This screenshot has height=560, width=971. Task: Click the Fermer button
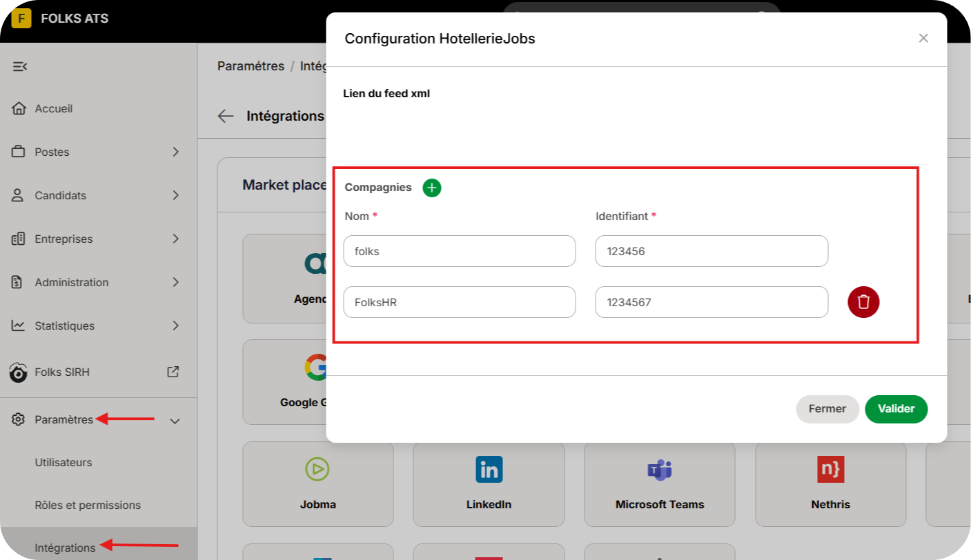(x=827, y=409)
